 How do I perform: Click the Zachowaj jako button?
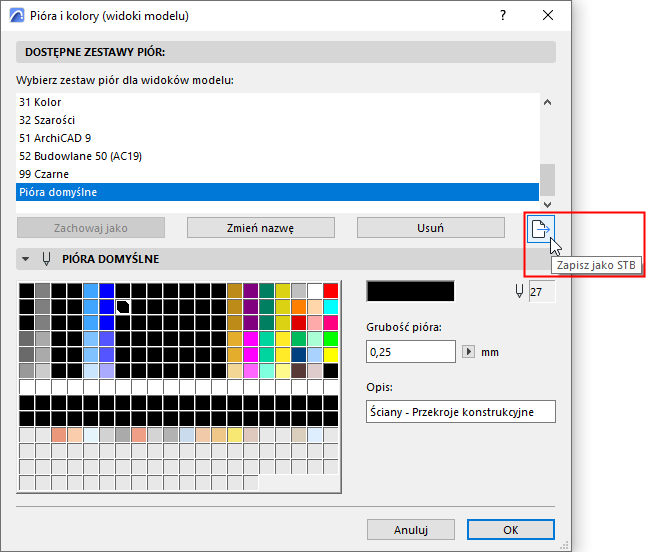pos(91,228)
